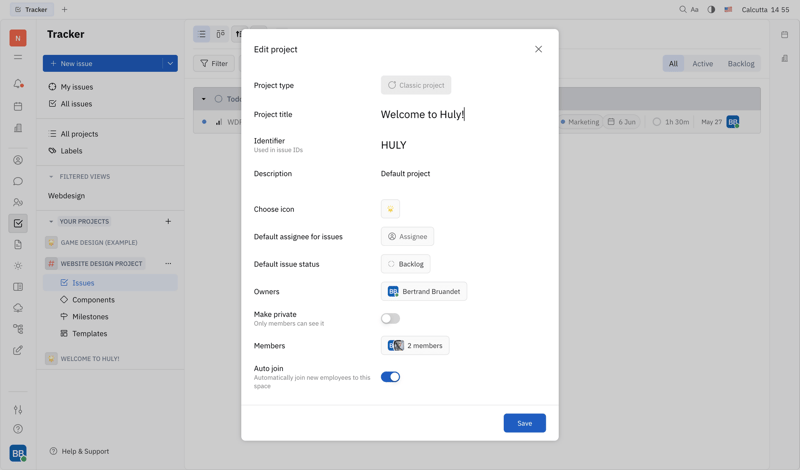Open search with the top bar magnifier icon

(x=683, y=9)
